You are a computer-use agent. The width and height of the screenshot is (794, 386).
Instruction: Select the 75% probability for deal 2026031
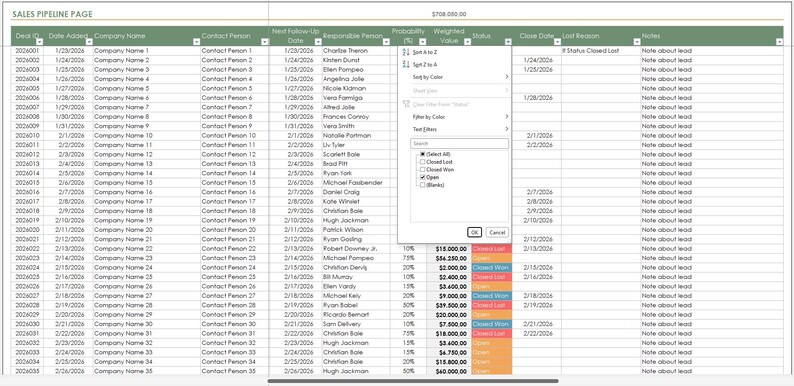tap(409, 333)
